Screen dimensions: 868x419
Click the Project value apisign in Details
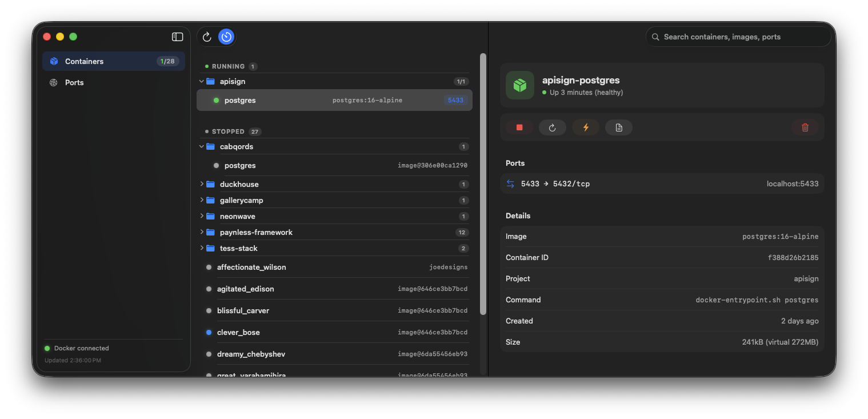(806, 279)
